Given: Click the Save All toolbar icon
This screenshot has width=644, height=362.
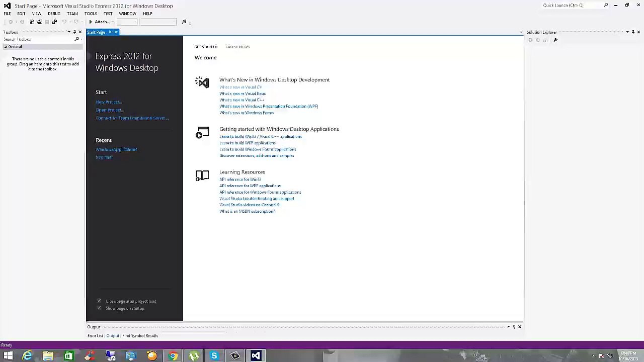Looking at the screenshot, I should [54, 22].
